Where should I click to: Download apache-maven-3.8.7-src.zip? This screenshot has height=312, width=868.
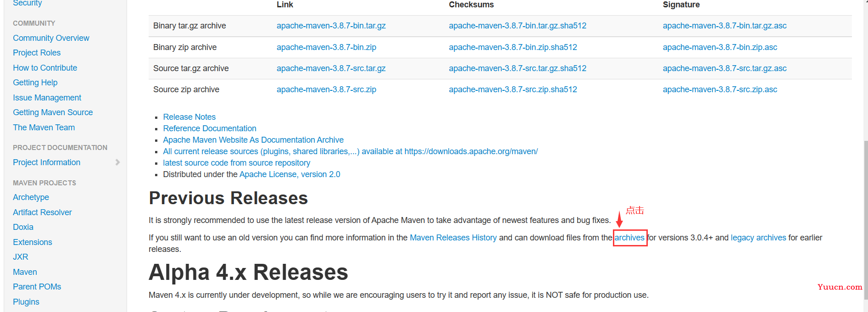pyautogui.click(x=326, y=89)
